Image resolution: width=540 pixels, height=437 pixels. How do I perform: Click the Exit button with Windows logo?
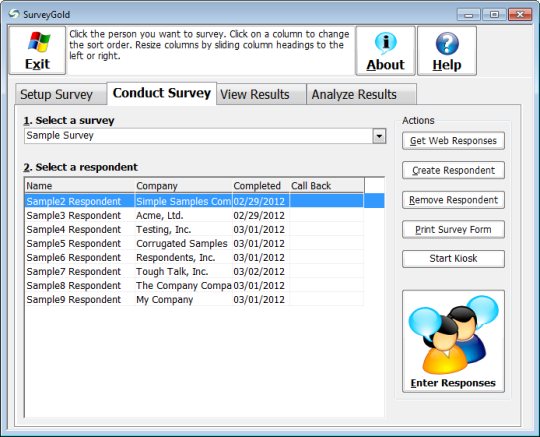coord(37,50)
